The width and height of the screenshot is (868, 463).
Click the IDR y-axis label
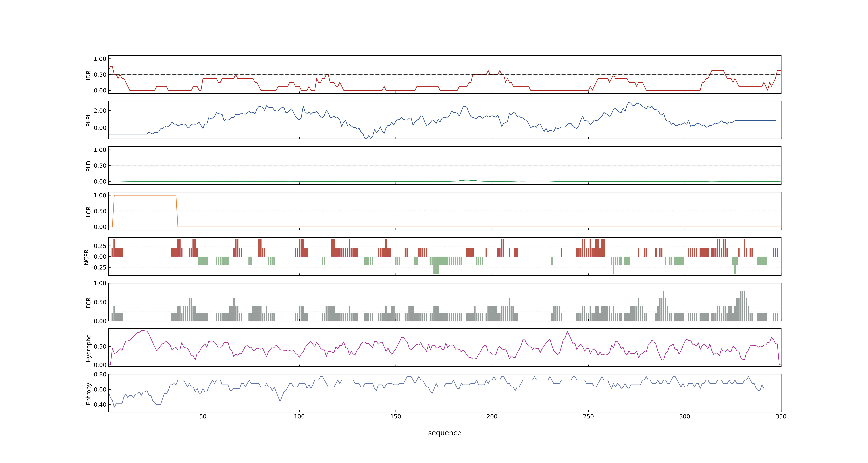pyautogui.click(x=89, y=75)
